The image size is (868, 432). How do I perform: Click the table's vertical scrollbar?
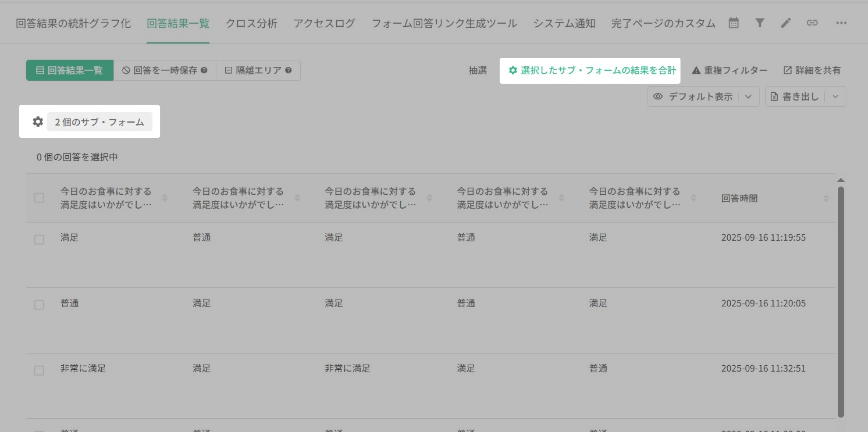(x=841, y=302)
